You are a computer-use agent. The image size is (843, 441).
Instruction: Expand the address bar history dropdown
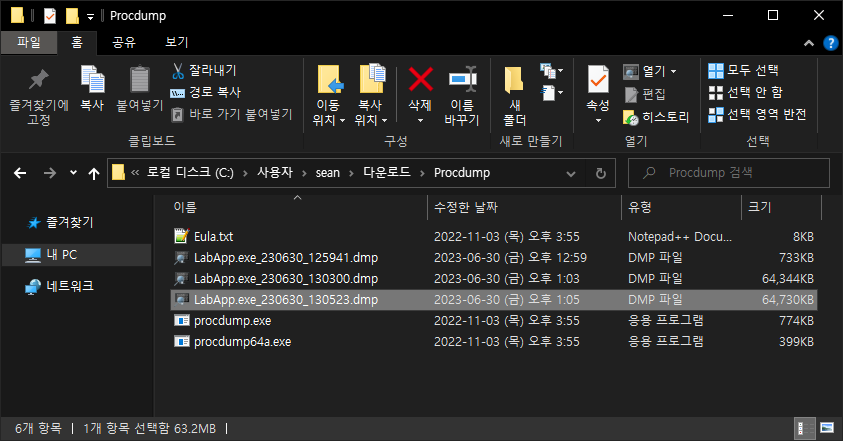tap(571, 173)
